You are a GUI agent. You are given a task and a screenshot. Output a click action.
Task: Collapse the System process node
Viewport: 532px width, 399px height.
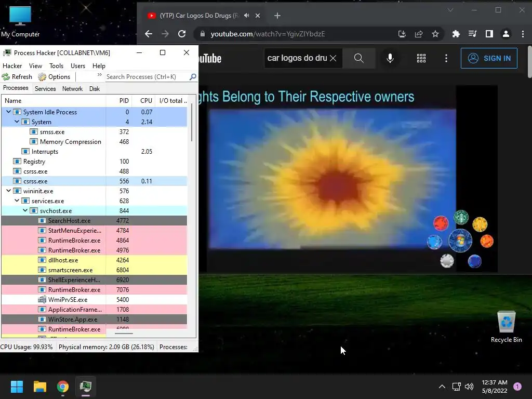click(x=17, y=122)
